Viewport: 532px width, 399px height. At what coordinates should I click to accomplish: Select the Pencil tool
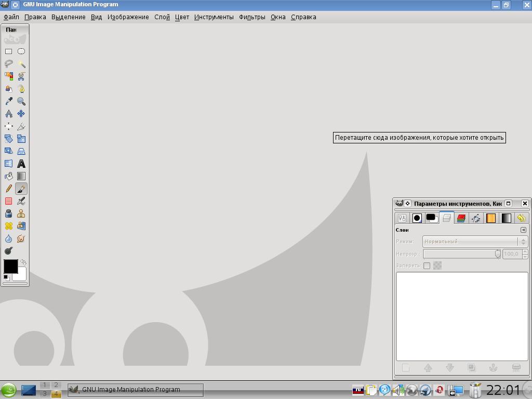click(9, 189)
